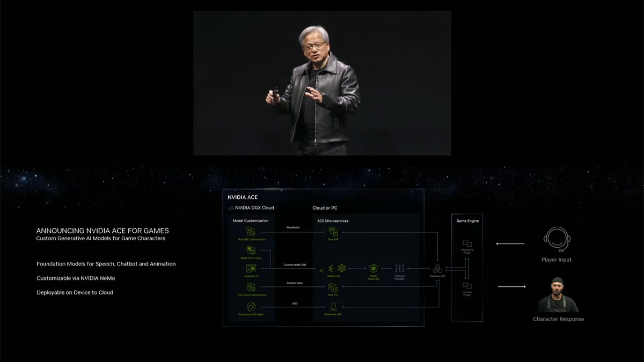Select the 'Character Response' caption
644x362 pixels.
pos(558,319)
